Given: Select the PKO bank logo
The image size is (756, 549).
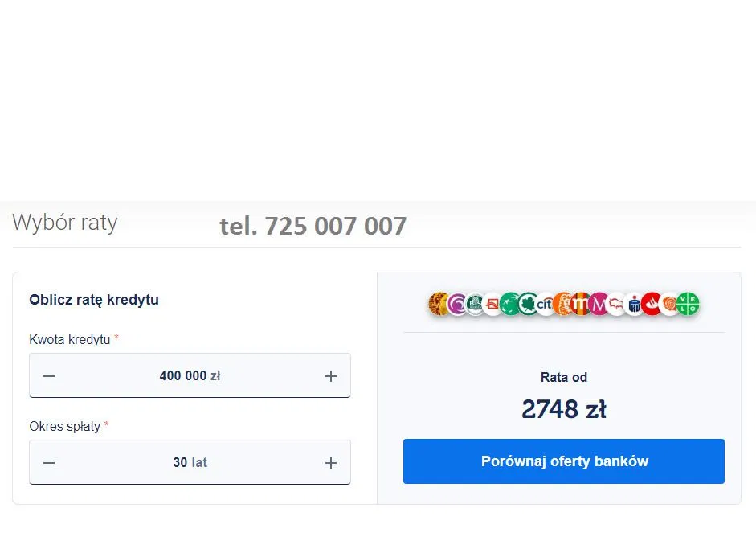Looking at the screenshot, I should [634, 304].
